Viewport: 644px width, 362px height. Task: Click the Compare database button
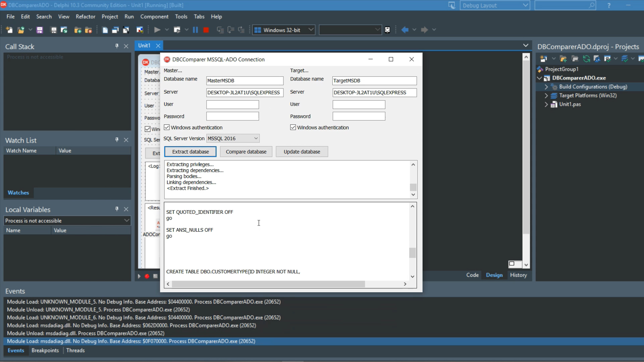[246, 152]
